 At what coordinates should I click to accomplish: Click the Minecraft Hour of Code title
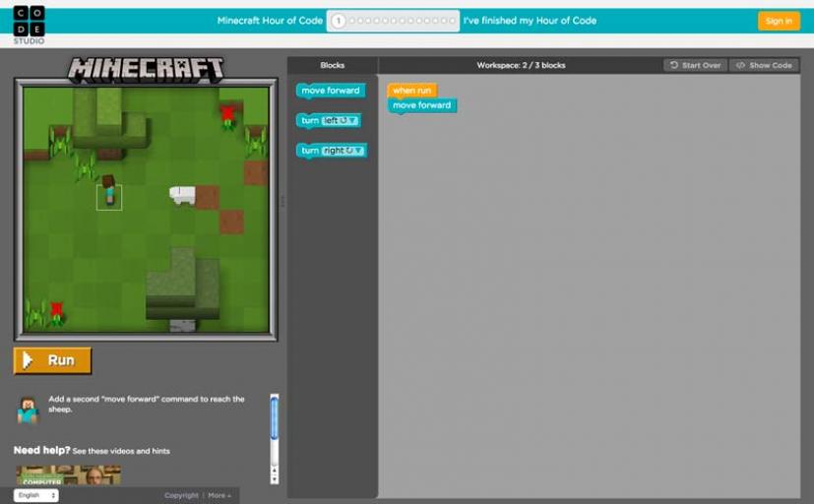[x=270, y=21]
